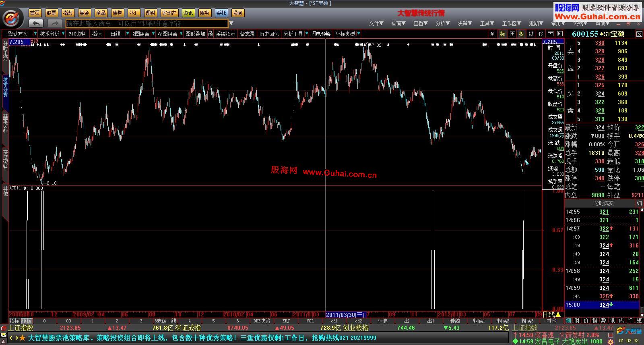Image resolution: width=644 pixels, height=345 pixels.
Task: Select the 移 move tool icon
Action: tap(541, 34)
